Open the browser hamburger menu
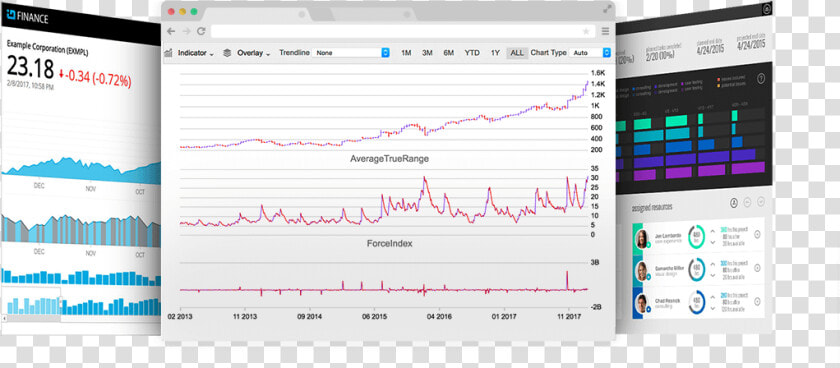This screenshot has width=840, height=368. pyautogui.click(x=605, y=32)
